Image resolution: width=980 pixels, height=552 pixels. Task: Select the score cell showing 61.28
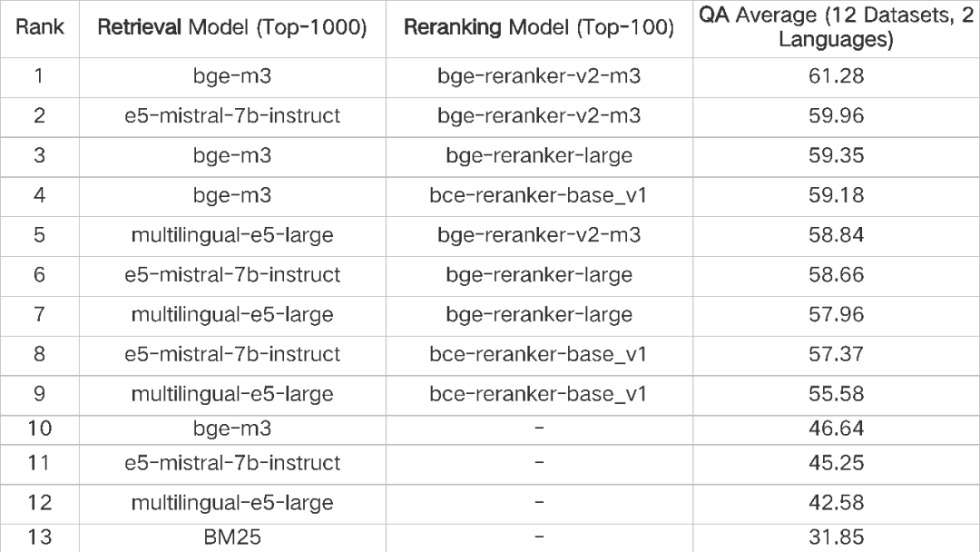click(837, 77)
